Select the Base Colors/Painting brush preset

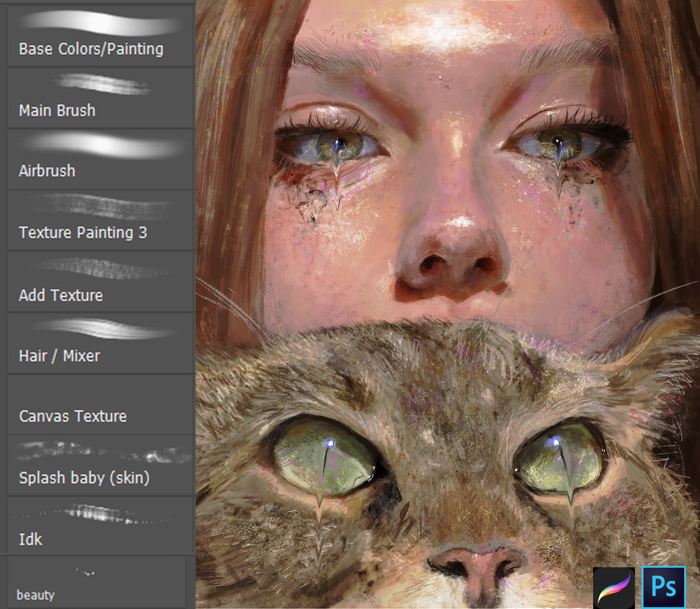(100, 35)
